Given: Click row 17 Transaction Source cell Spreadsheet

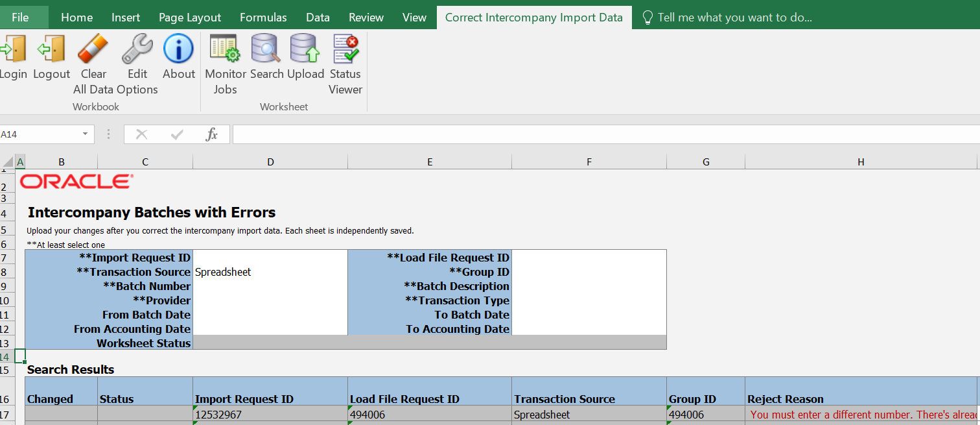Looking at the screenshot, I should (589, 414).
